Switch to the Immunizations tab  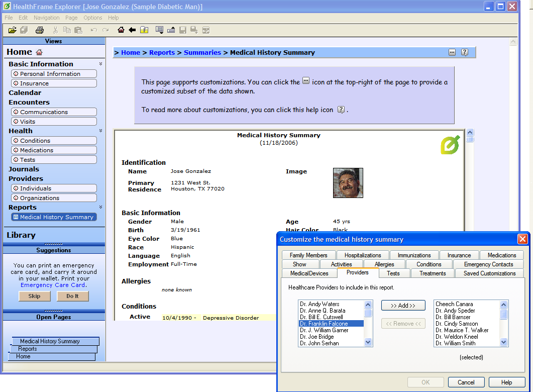414,255
